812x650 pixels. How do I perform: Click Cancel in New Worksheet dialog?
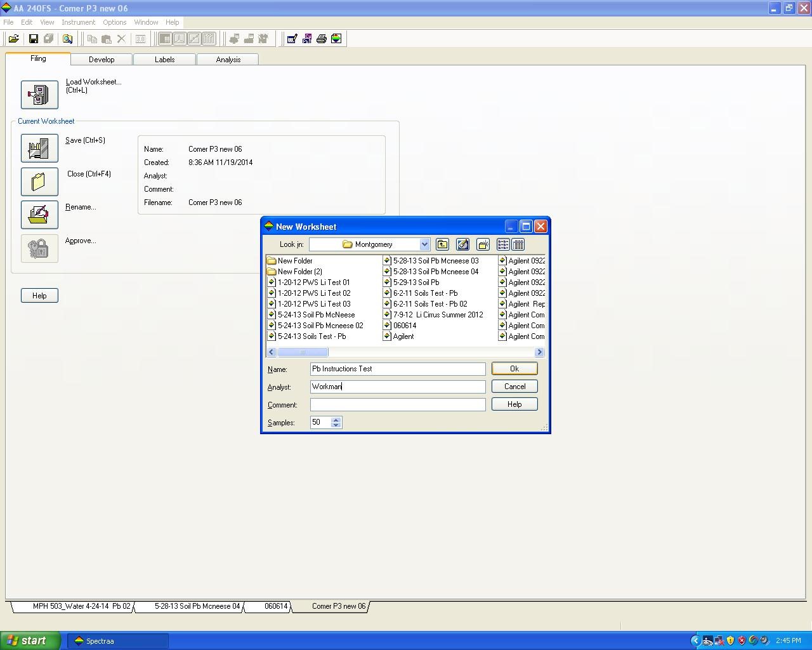click(514, 387)
